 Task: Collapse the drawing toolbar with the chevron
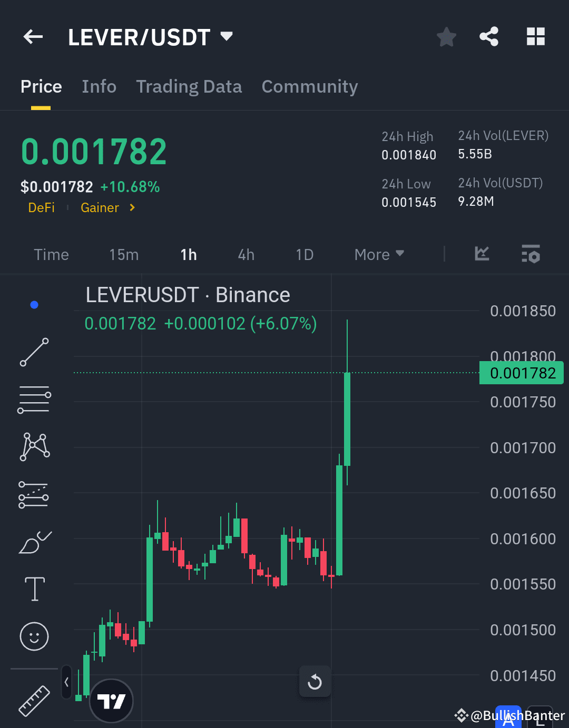[66, 682]
